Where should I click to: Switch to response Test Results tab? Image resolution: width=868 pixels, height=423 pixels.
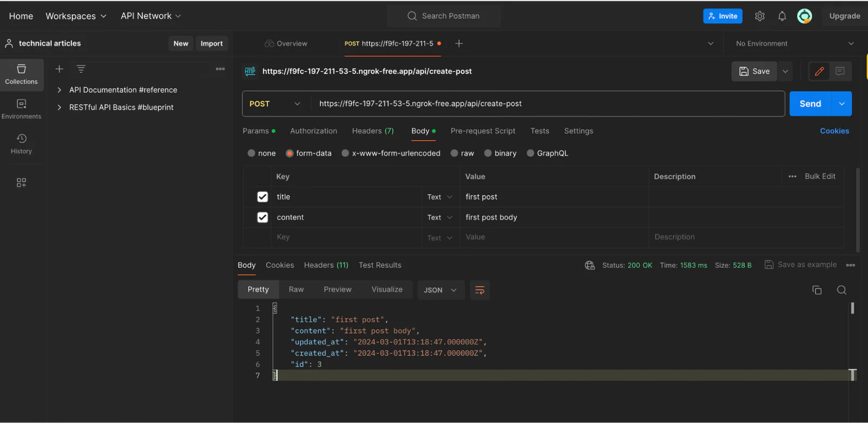pos(380,265)
